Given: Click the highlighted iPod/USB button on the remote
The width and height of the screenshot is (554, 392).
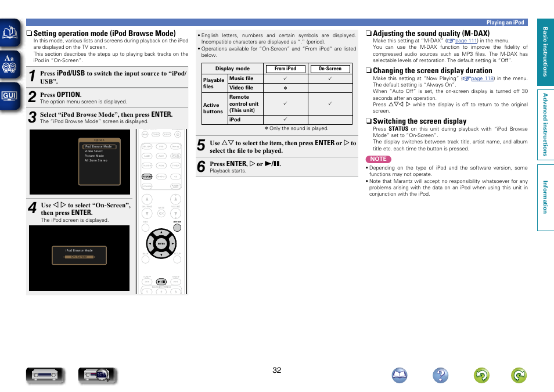Looking at the screenshot, I should click(x=147, y=177).
